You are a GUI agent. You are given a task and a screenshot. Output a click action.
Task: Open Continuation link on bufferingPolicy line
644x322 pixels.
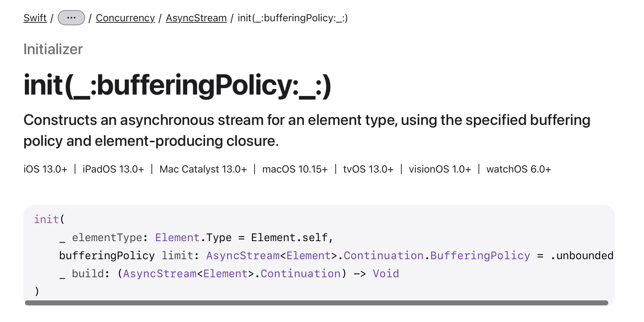[384, 256]
